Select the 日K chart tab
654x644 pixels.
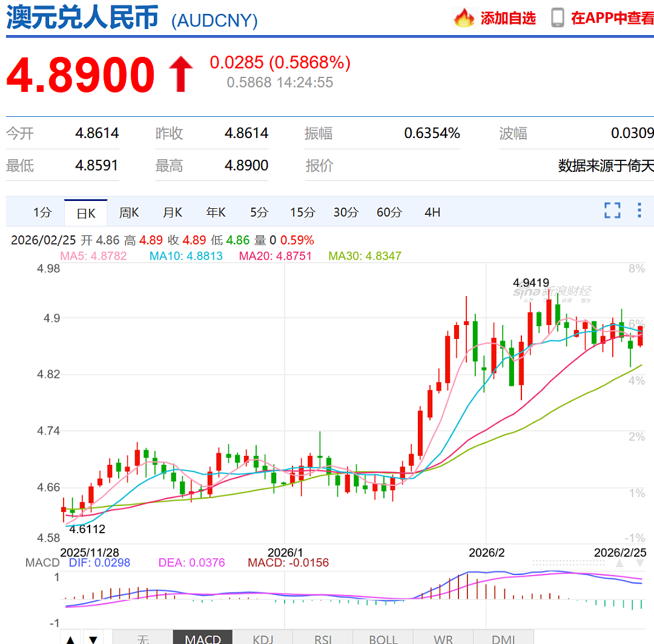tap(86, 213)
